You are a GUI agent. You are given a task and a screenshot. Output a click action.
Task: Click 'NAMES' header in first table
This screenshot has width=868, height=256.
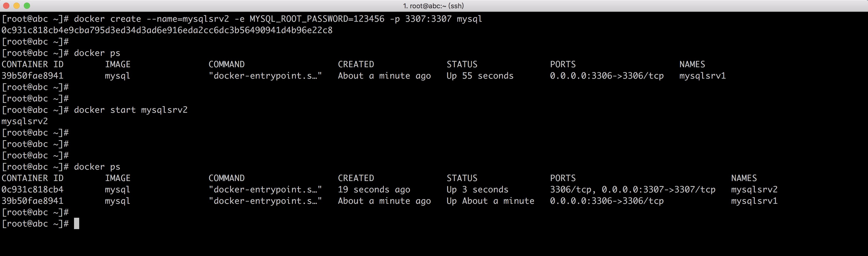(x=692, y=64)
